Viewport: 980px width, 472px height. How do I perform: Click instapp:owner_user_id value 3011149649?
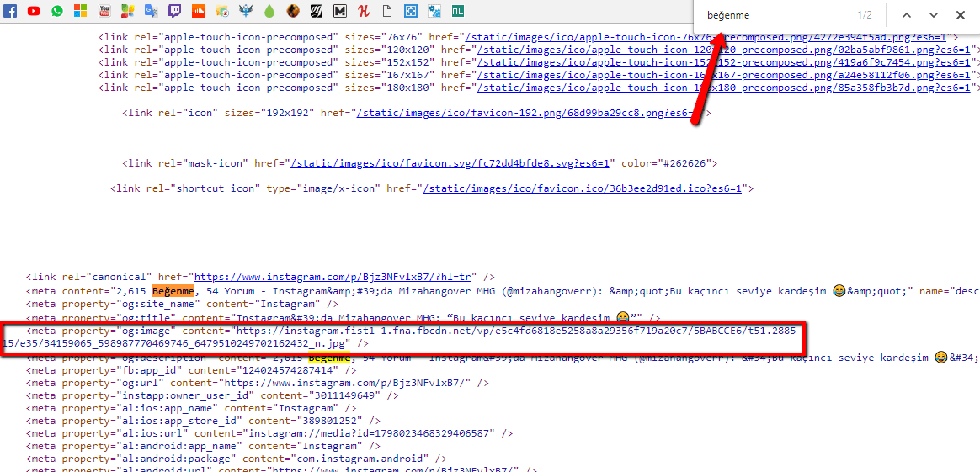click(343, 395)
